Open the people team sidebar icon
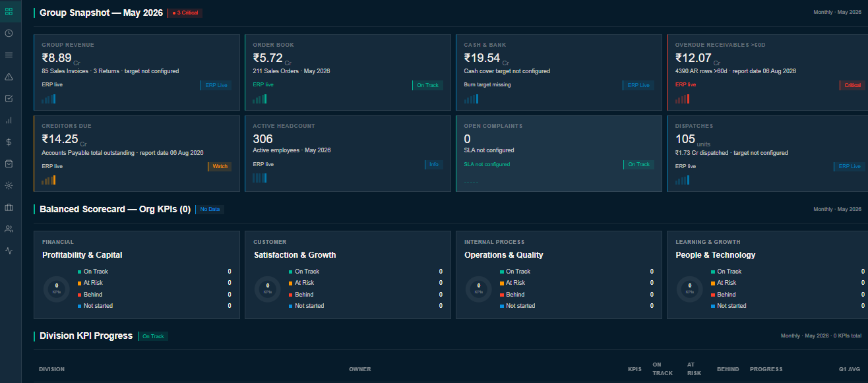 (9, 229)
